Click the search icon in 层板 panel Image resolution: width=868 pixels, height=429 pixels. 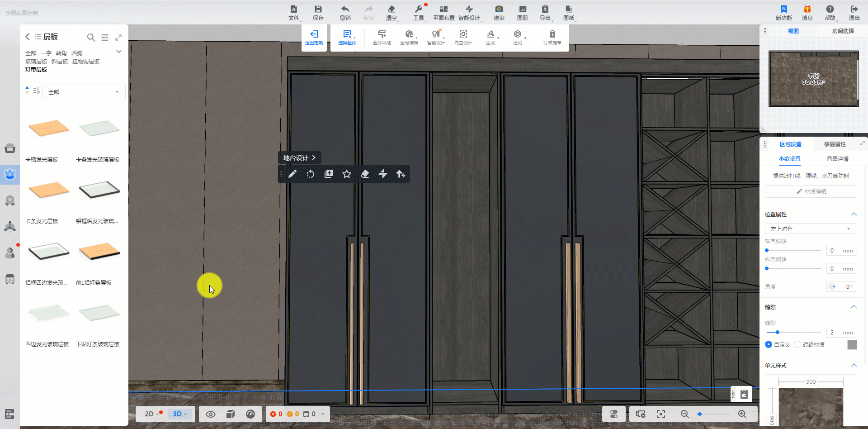tap(91, 38)
